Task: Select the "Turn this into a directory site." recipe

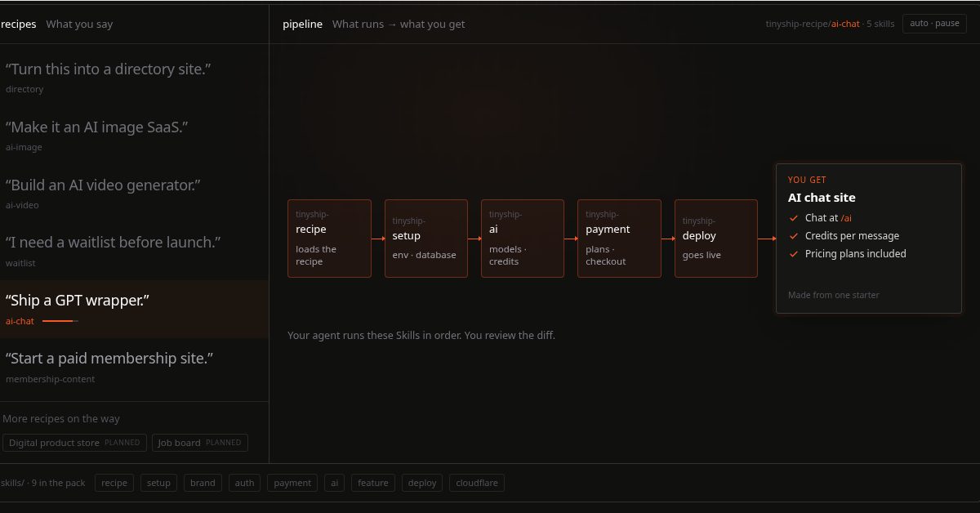Action: point(134,78)
